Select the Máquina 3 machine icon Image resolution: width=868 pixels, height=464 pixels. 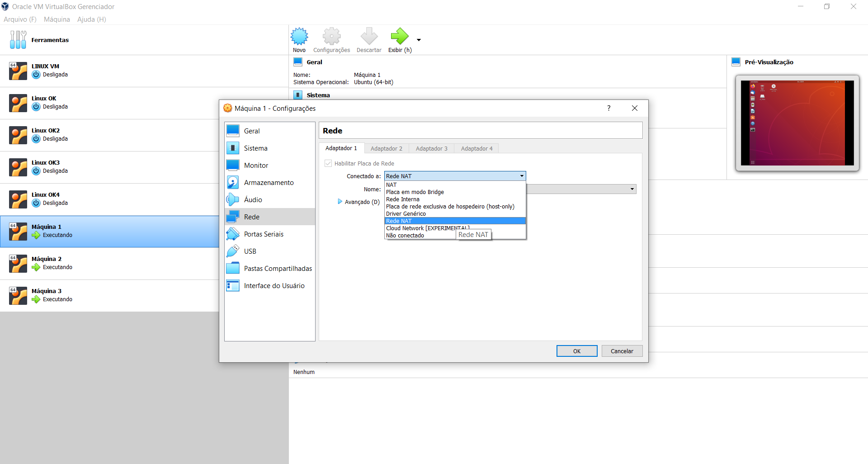18,296
